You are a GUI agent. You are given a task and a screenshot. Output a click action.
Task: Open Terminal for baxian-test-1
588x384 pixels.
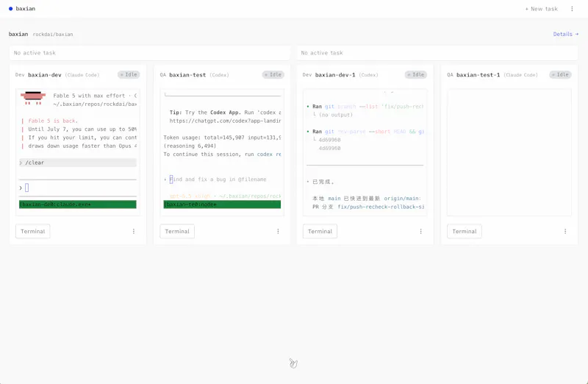[465, 231]
